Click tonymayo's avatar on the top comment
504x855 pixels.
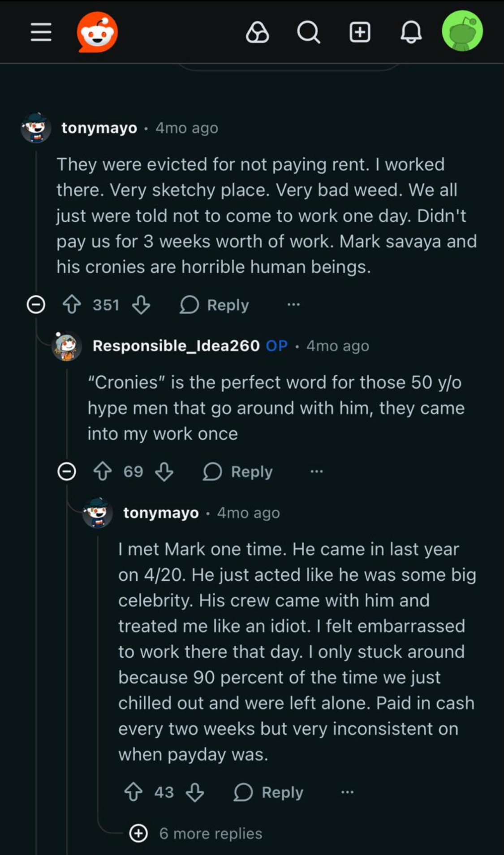(x=36, y=128)
